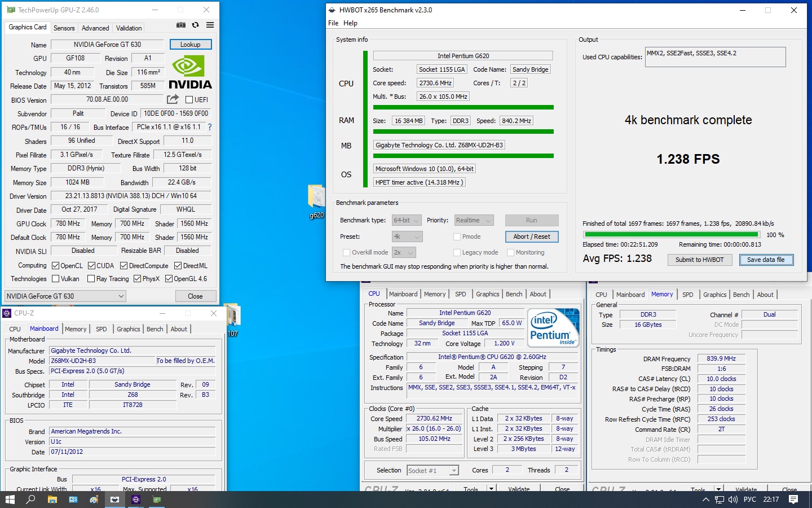Click the purple CPU-Z taskbar icon
The width and height of the screenshot is (812, 508).
[x=135, y=500]
